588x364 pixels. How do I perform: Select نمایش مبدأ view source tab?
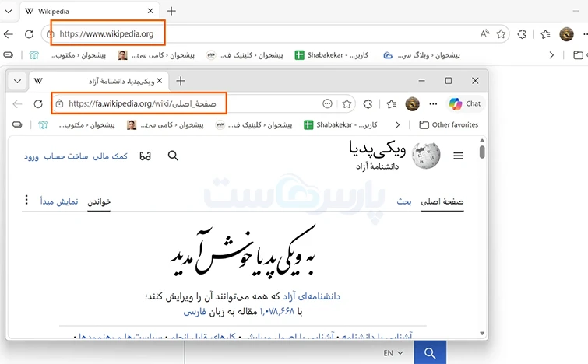[59, 202]
